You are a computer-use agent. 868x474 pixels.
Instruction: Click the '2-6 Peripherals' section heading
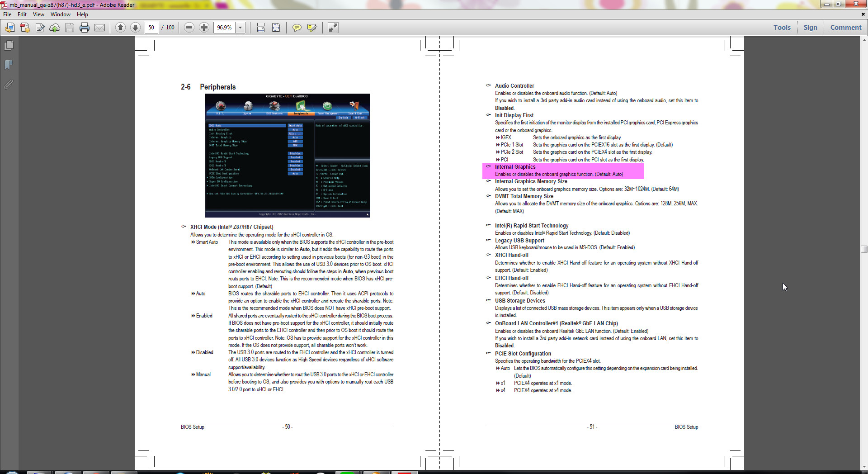pyautogui.click(x=208, y=87)
